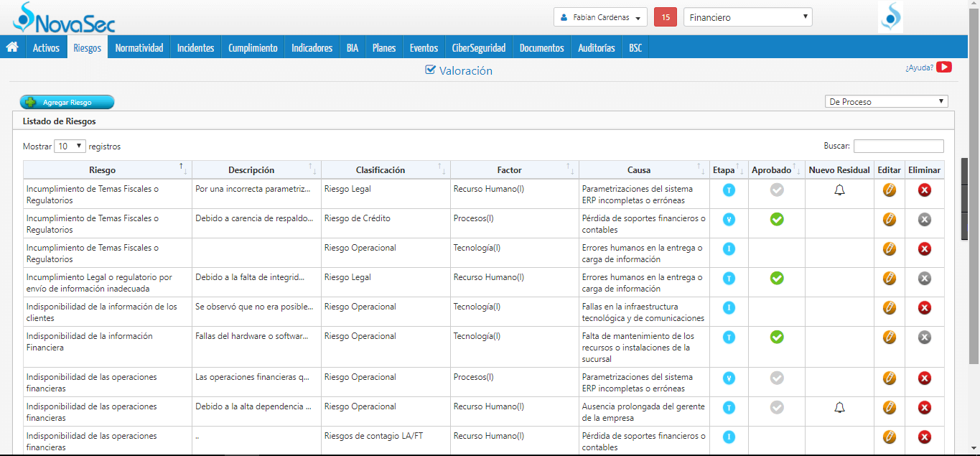Click green approved check for Información Financiera row
The height and width of the screenshot is (456, 980).
pos(777,337)
